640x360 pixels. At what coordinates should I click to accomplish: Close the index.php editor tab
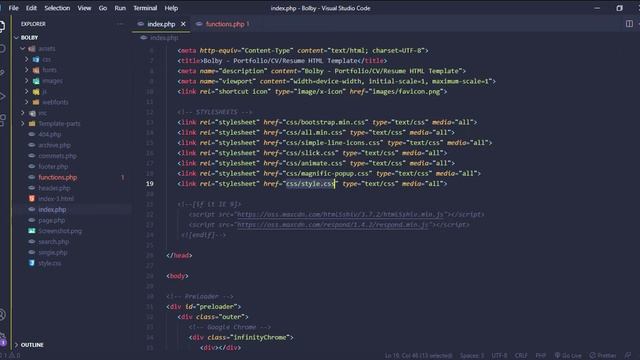183,24
